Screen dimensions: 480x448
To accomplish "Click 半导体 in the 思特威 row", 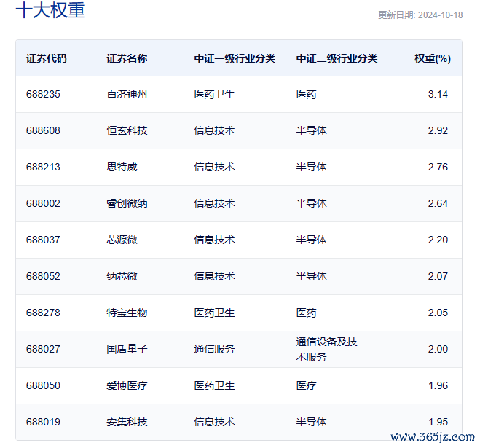I will (311, 167).
